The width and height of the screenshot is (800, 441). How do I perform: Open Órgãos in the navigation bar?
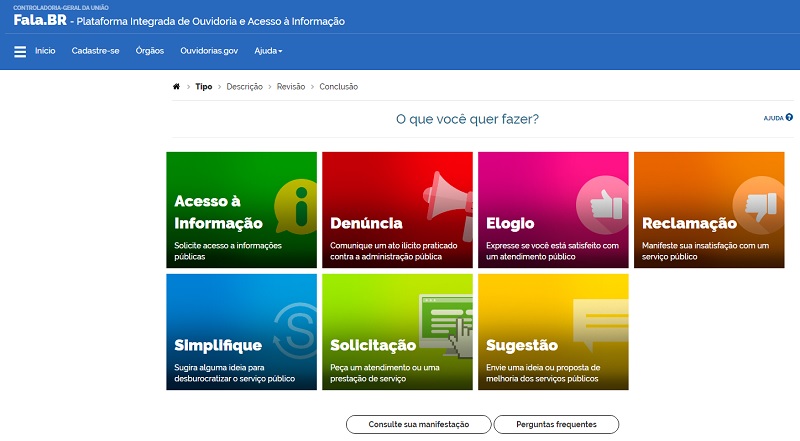click(x=149, y=51)
